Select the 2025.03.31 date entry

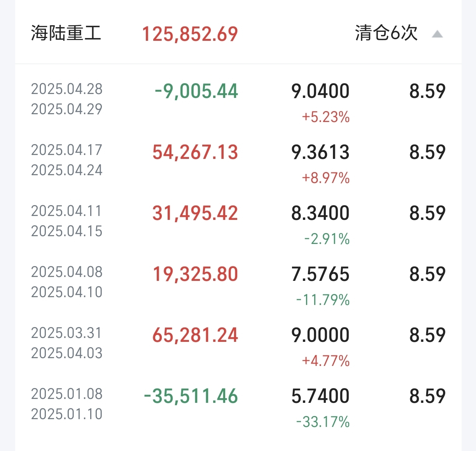67,333
